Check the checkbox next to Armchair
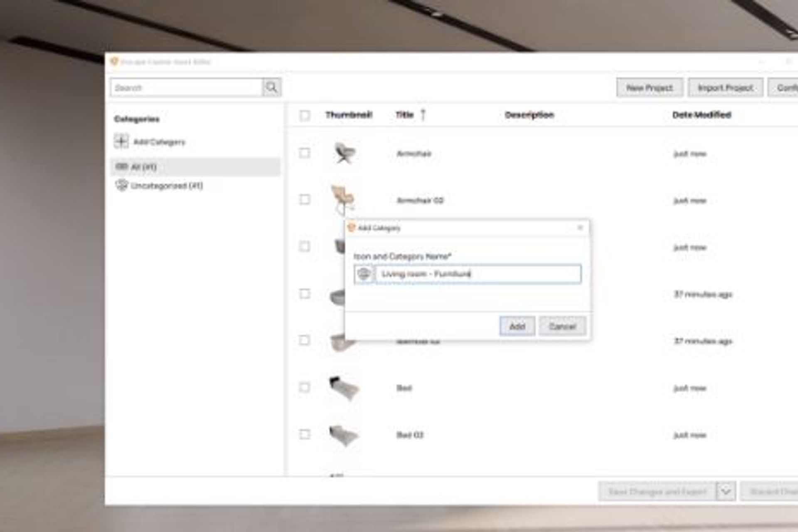Screen dimensions: 798x532 coord(305,153)
